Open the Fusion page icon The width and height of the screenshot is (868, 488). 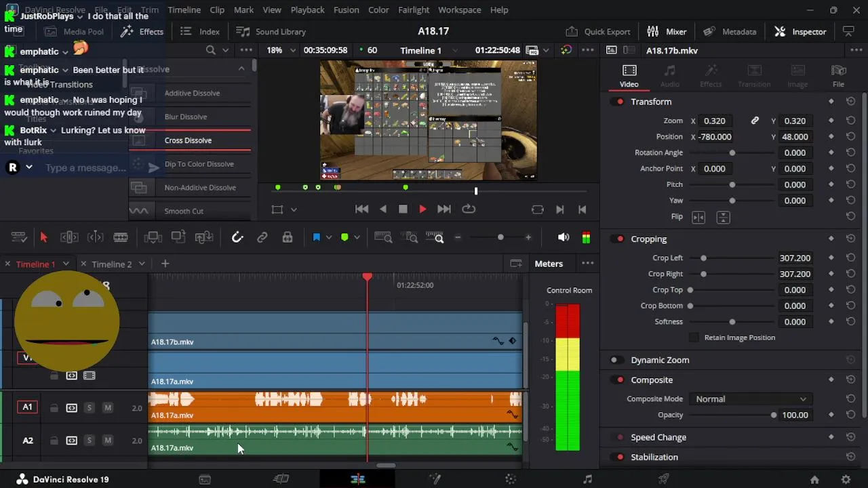click(435, 479)
